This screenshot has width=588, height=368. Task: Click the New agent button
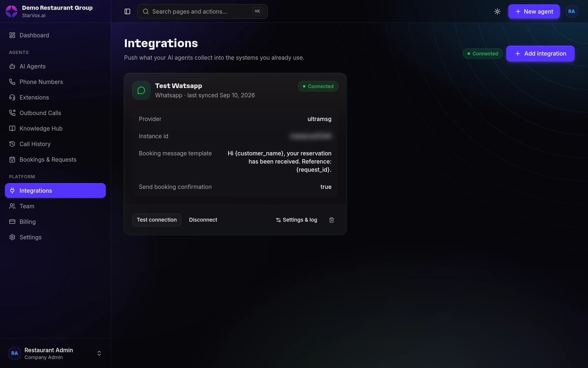point(534,11)
